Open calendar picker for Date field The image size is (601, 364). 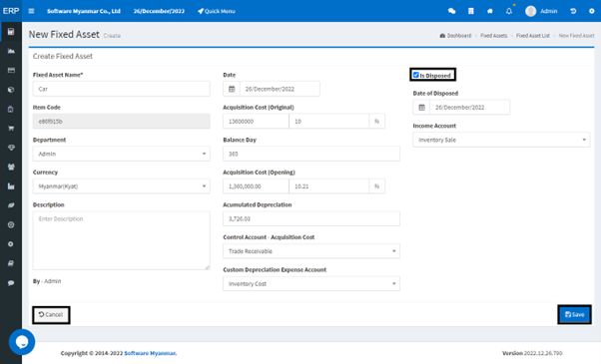click(x=232, y=89)
